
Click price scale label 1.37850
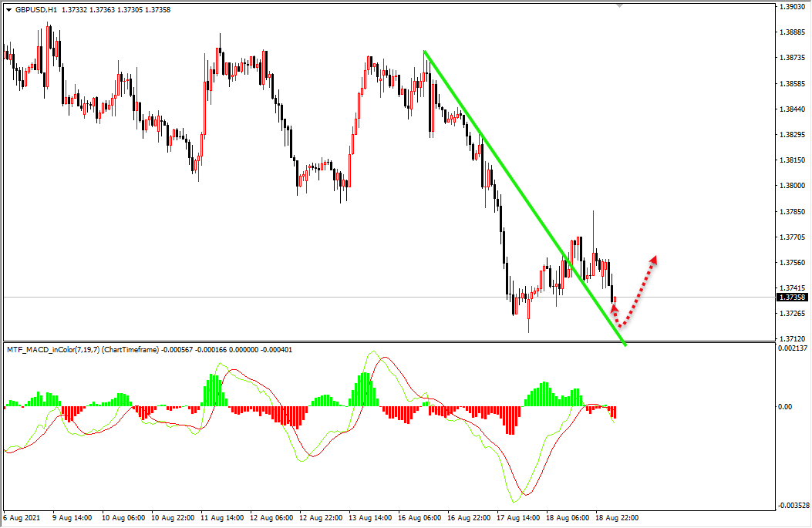pyautogui.click(x=792, y=212)
